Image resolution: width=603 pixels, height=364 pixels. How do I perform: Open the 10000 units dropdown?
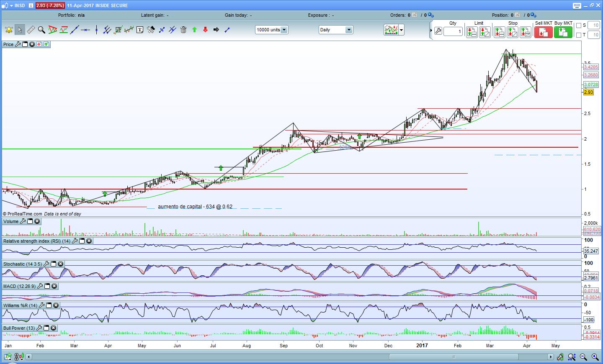(284, 30)
